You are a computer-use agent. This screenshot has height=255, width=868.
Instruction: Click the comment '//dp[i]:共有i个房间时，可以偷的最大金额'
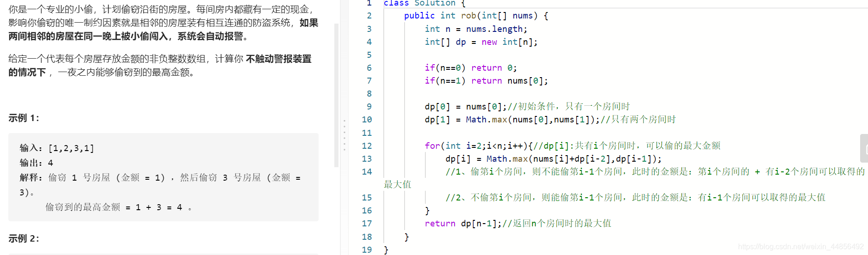point(627,146)
